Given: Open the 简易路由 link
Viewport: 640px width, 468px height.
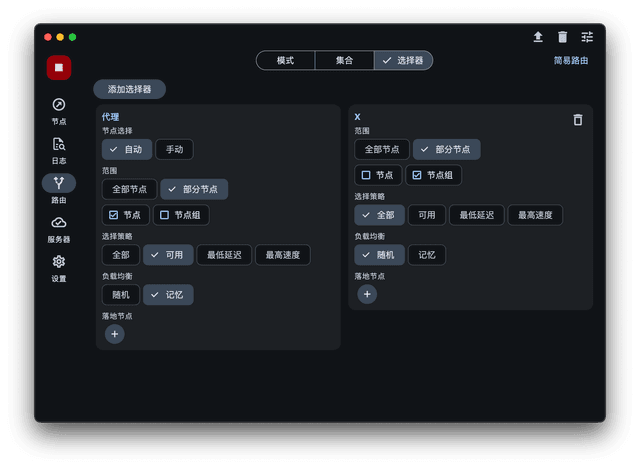Looking at the screenshot, I should point(571,60).
